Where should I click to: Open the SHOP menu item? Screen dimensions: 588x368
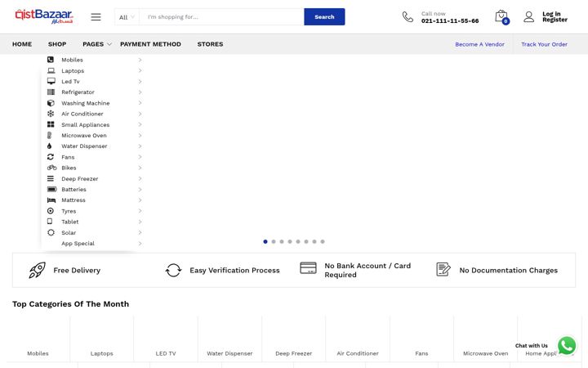[57, 44]
